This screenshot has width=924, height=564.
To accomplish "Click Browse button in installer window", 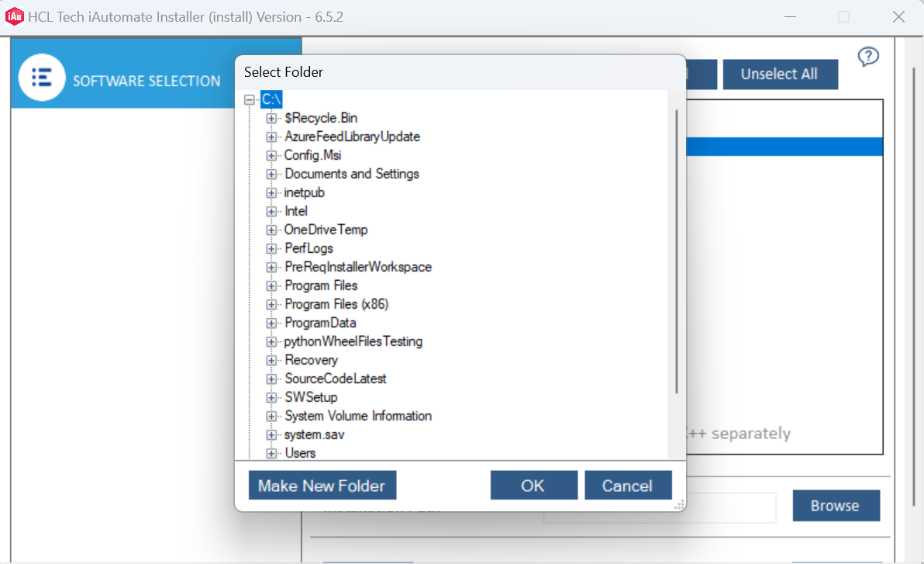I will pyautogui.click(x=836, y=506).
